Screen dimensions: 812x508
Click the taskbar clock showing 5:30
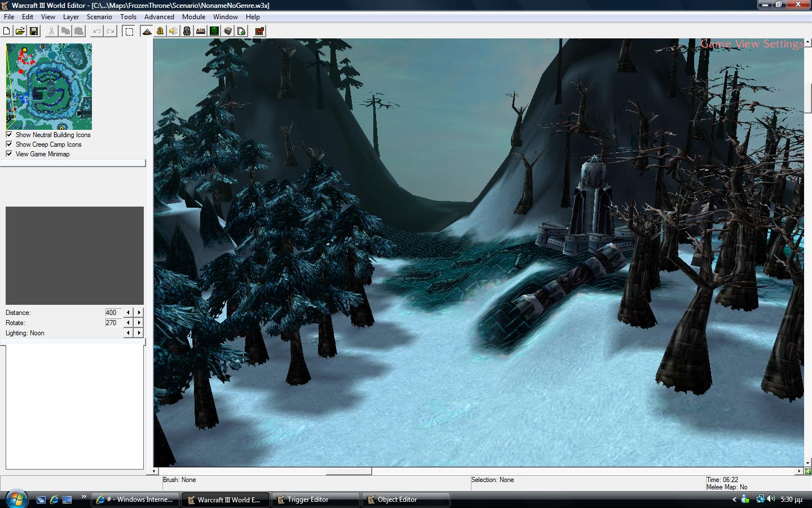[791, 500]
